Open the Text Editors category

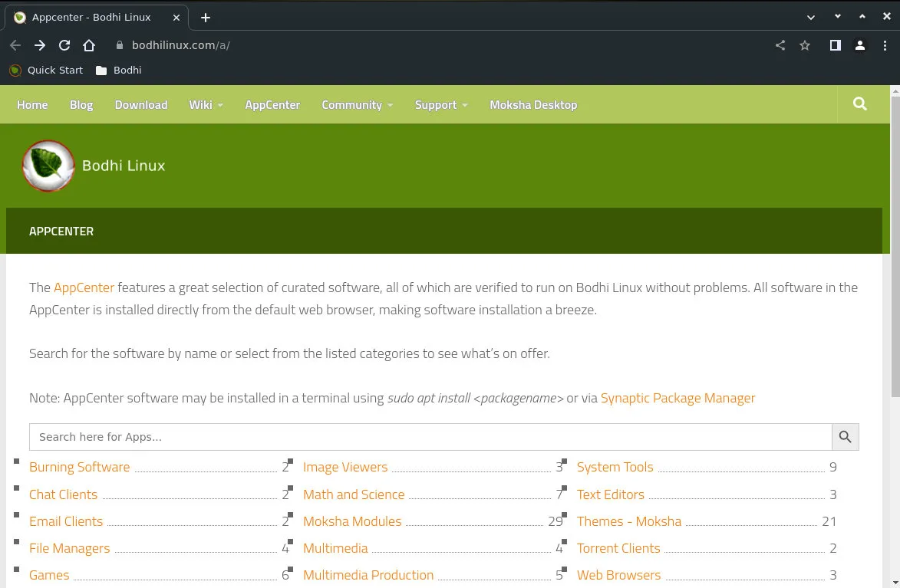[x=610, y=494]
